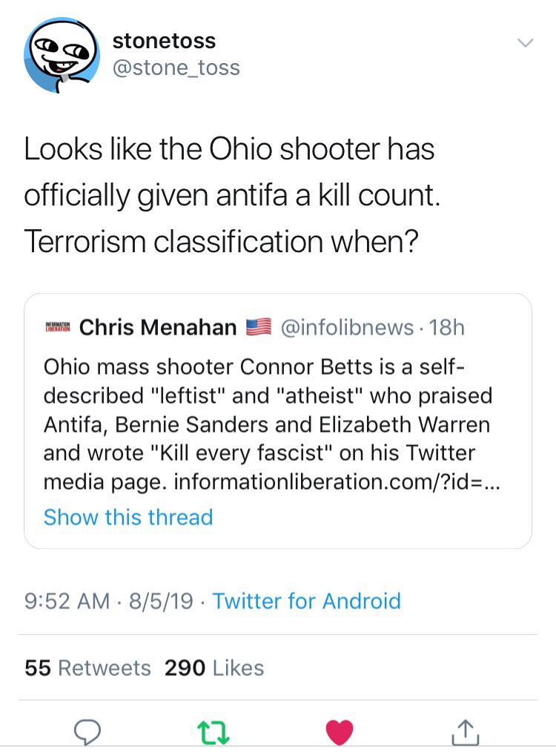This screenshot has width=556, height=756.
Task: Tap the reply speech bubble icon
Action: click(x=87, y=731)
